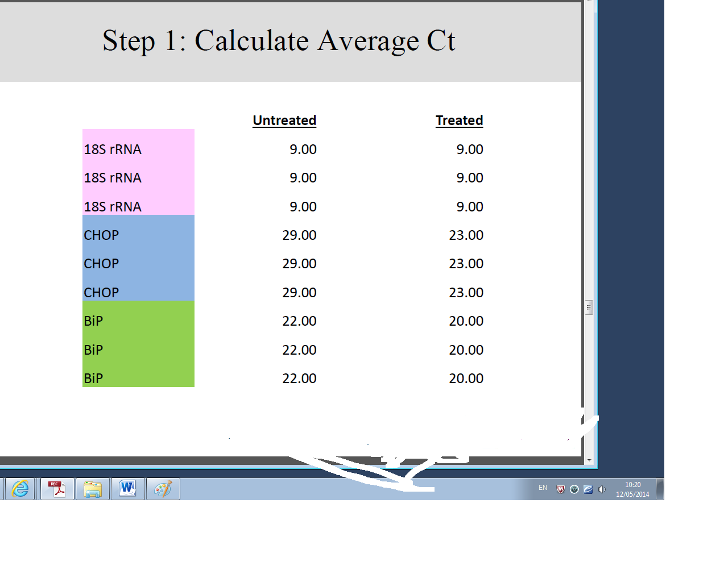Click the Untreated column header
Screen dimensions: 728x582
[x=284, y=120]
